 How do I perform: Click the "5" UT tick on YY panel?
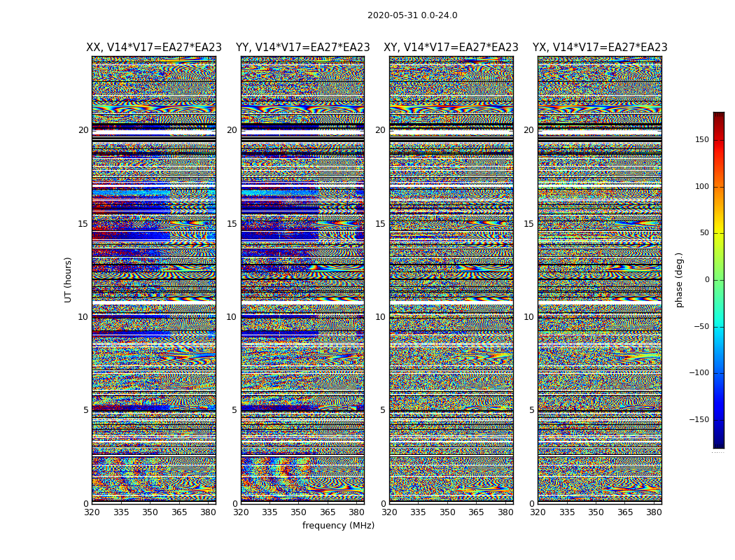pyautogui.click(x=234, y=410)
